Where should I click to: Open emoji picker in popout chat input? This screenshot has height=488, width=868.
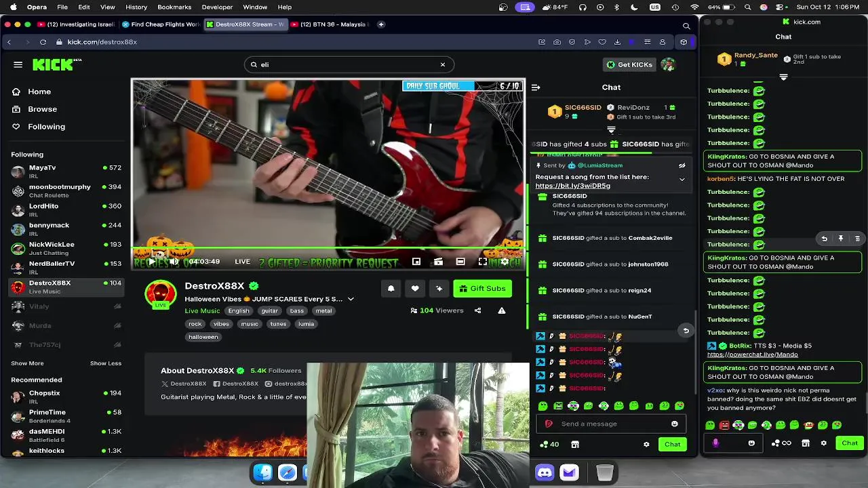[751, 443]
